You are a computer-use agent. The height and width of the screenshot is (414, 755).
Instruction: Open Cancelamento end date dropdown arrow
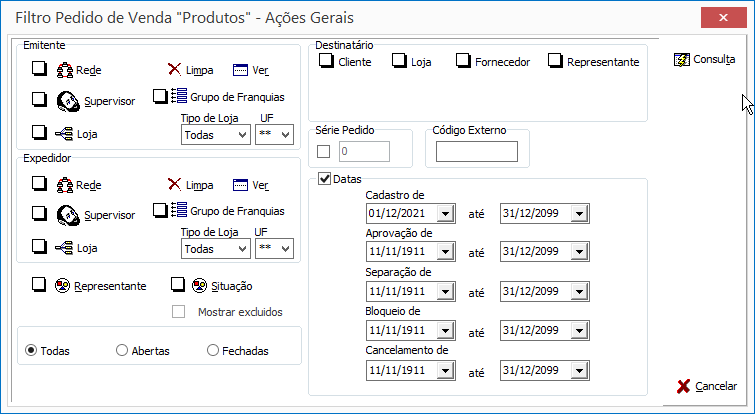click(579, 370)
